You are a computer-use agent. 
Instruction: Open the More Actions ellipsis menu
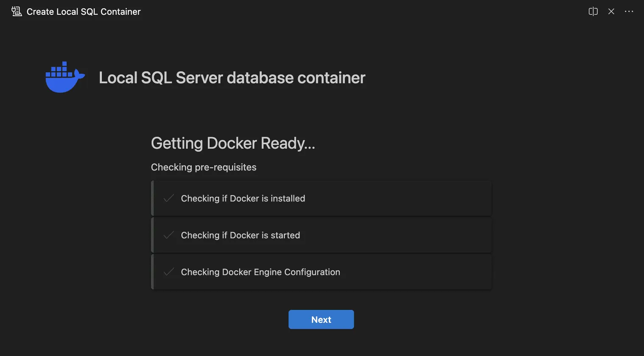point(629,11)
